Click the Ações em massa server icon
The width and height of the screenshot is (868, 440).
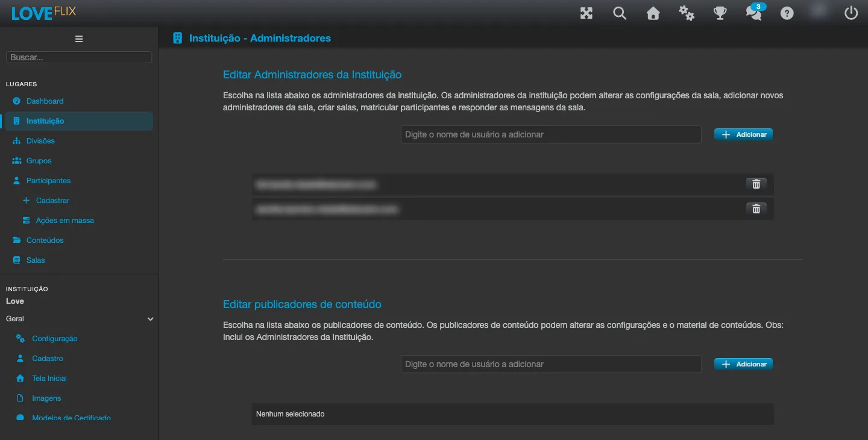click(26, 221)
